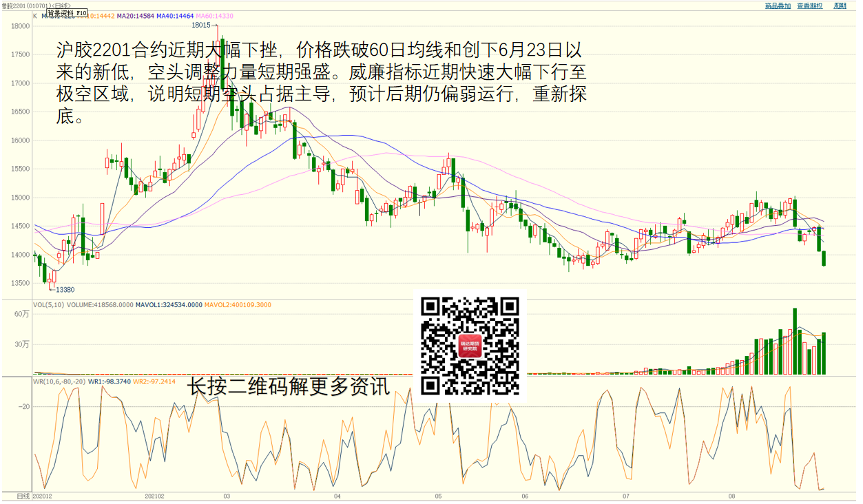The image size is (863, 504).
Task: Click the 202102 date on the time axis
Action: (x=154, y=496)
